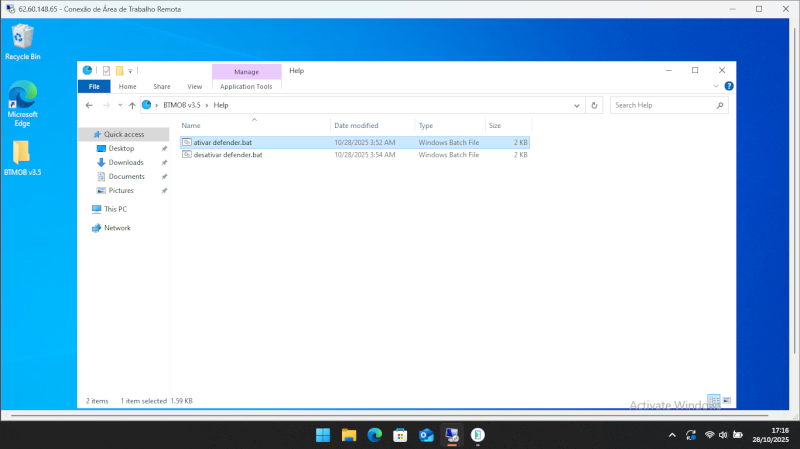The width and height of the screenshot is (800, 449).
Task: Sort by the Date modified column
Action: tap(356, 126)
